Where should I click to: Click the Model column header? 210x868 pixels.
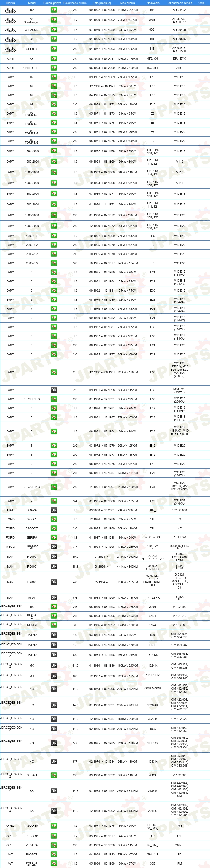click(x=32, y=3)
